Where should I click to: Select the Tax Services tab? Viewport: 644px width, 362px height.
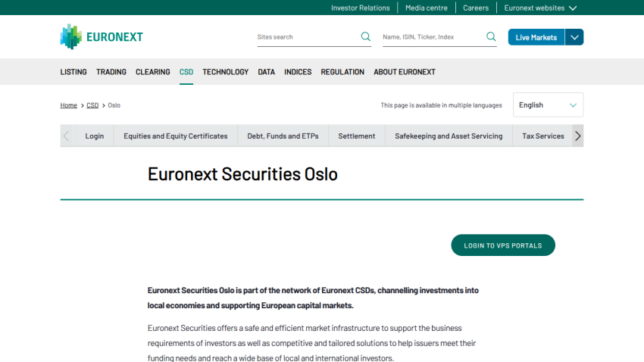543,136
